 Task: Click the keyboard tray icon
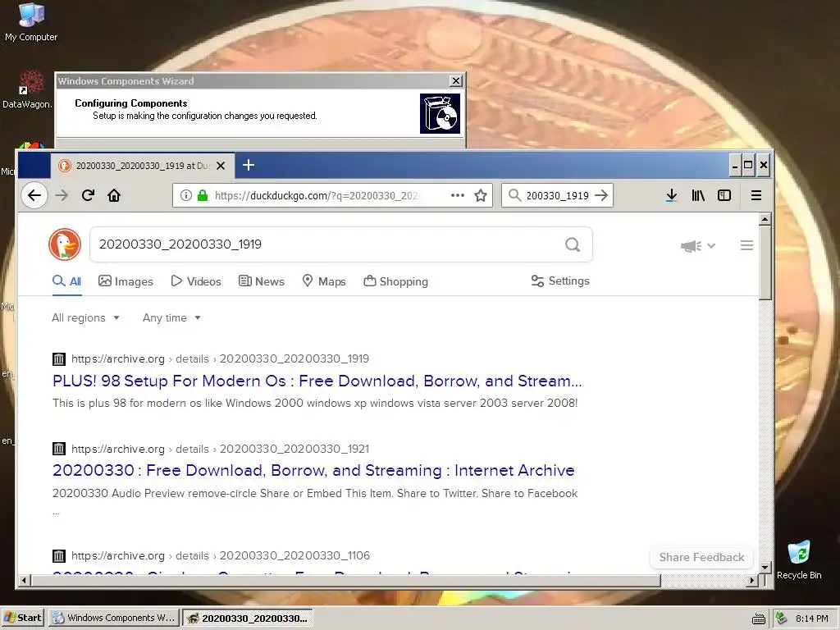(759, 619)
